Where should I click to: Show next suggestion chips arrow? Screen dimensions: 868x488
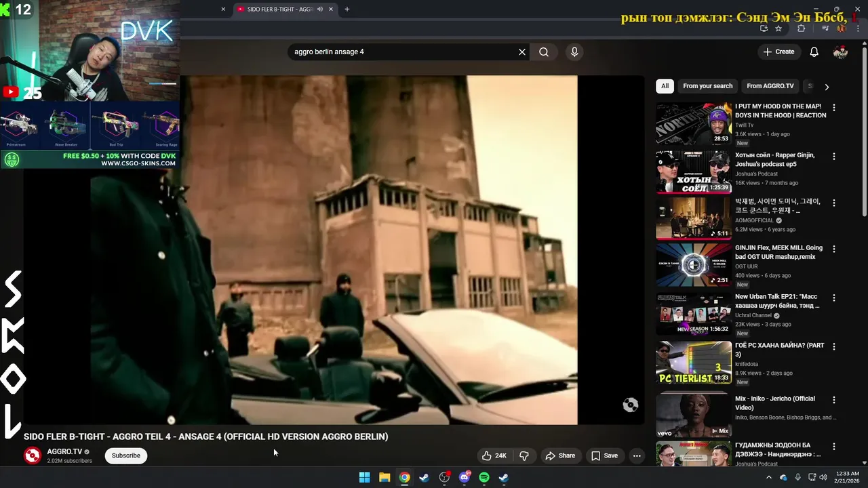point(827,87)
